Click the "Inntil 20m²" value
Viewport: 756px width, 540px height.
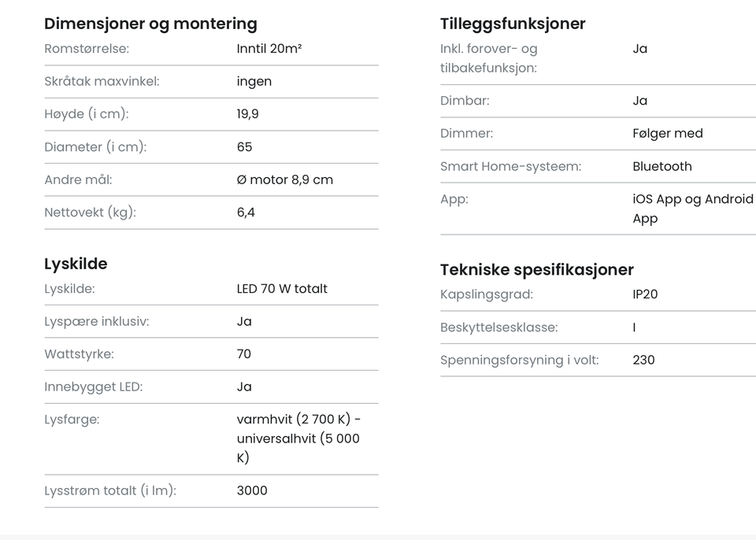point(269,49)
